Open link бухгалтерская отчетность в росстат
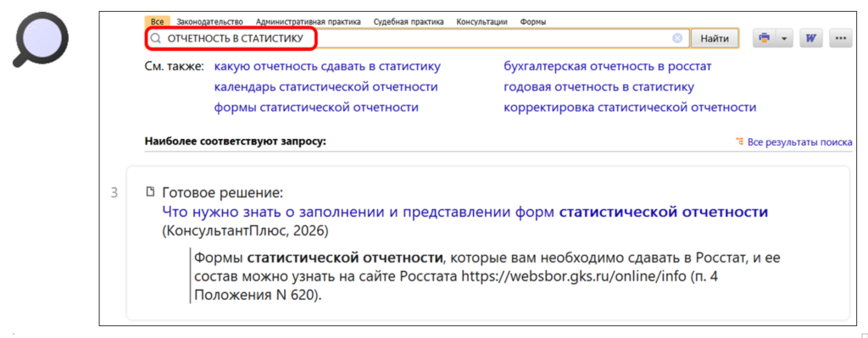Screen dimensions: 868x338 (607, 66)
